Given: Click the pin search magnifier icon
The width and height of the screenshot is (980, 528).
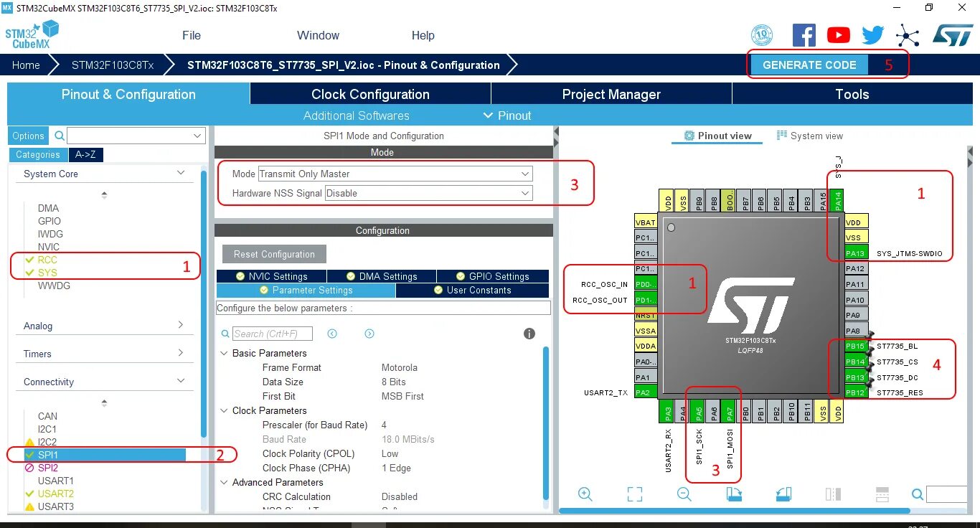Looking at the screenshot, I should tap(917, 494).
